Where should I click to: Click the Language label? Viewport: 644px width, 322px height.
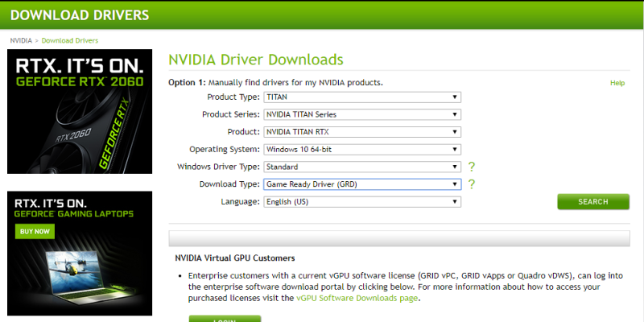click(240, 202)
